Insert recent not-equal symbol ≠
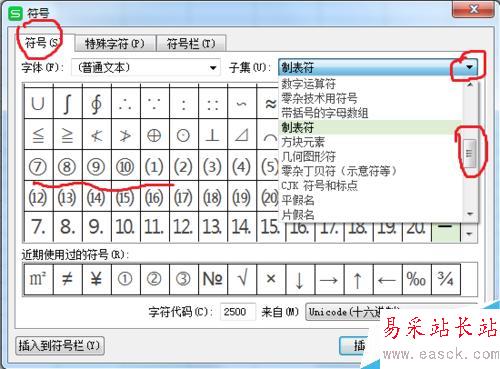The width and height of the screenshot is (500, 369). pos(68,279)
